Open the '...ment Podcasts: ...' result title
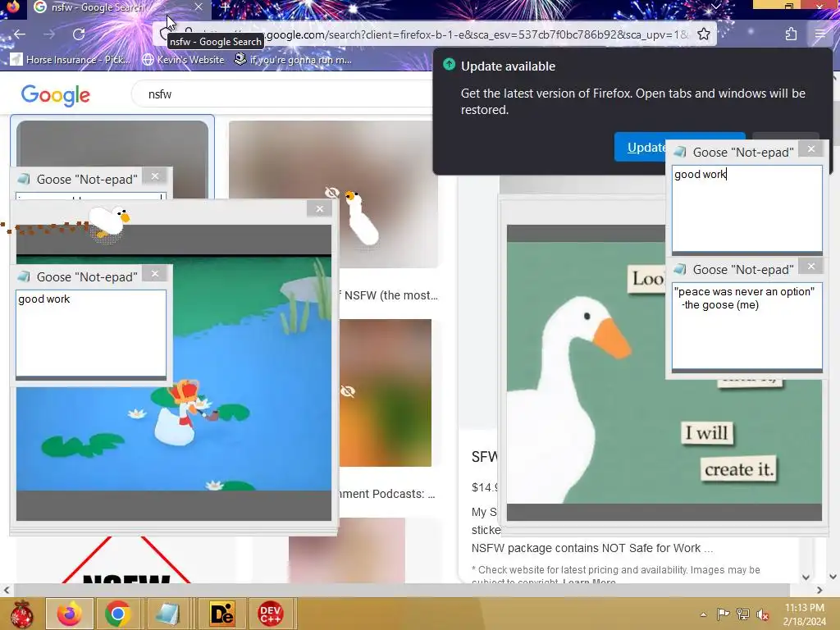Image resolution: width=840 pixels, height=630 pixels. (x=388, y=494)
